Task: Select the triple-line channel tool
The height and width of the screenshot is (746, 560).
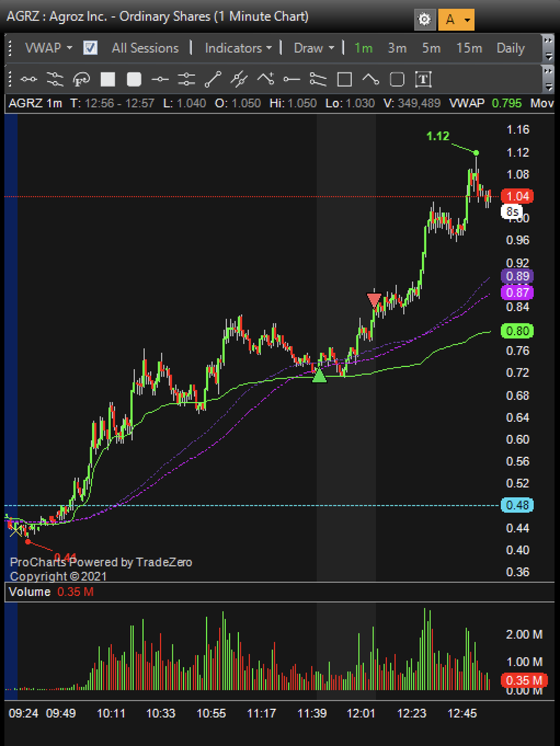Action: pyautogui.click(x=55, y=80)
